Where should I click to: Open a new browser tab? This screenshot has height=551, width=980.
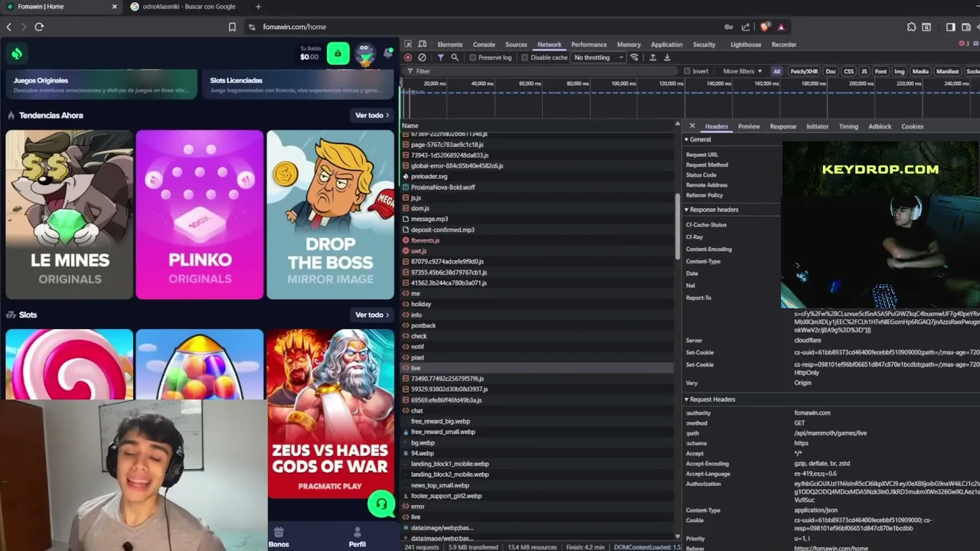pyautogui.click(x=258, y=7)
